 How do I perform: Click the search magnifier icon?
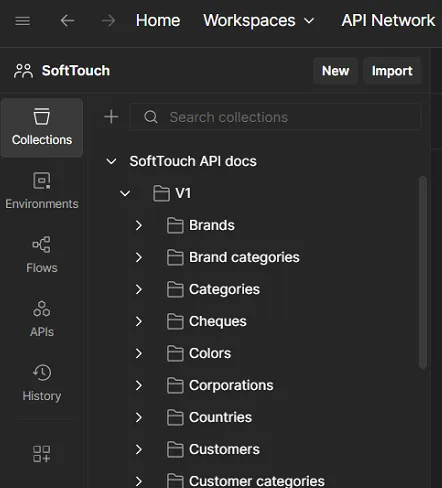pyautogui.click(x=151, y=117)
